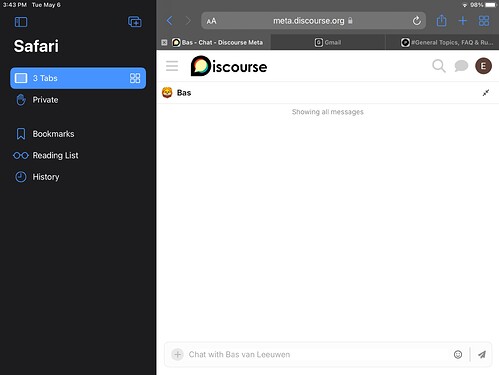This screenshot has width=499, height=375.
Task: Show all tabs overview in toolbar
Action: 484,21
